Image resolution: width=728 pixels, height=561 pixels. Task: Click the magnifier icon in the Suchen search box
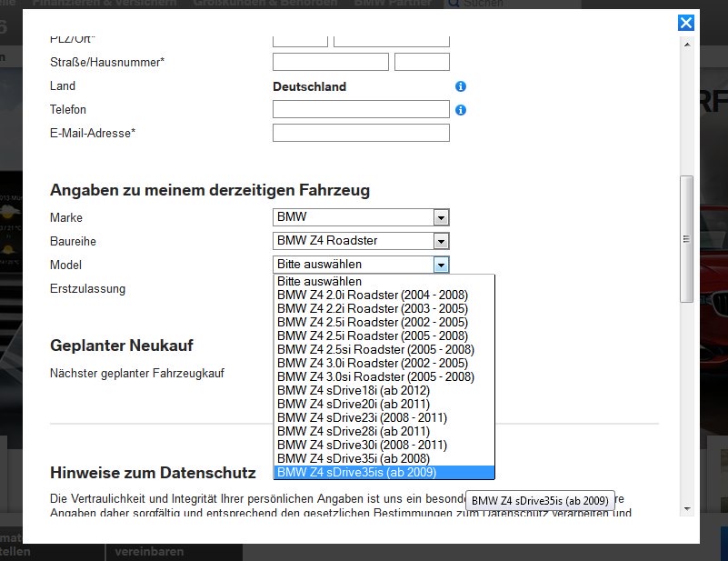pyautogui.click(x=453, y=3)
